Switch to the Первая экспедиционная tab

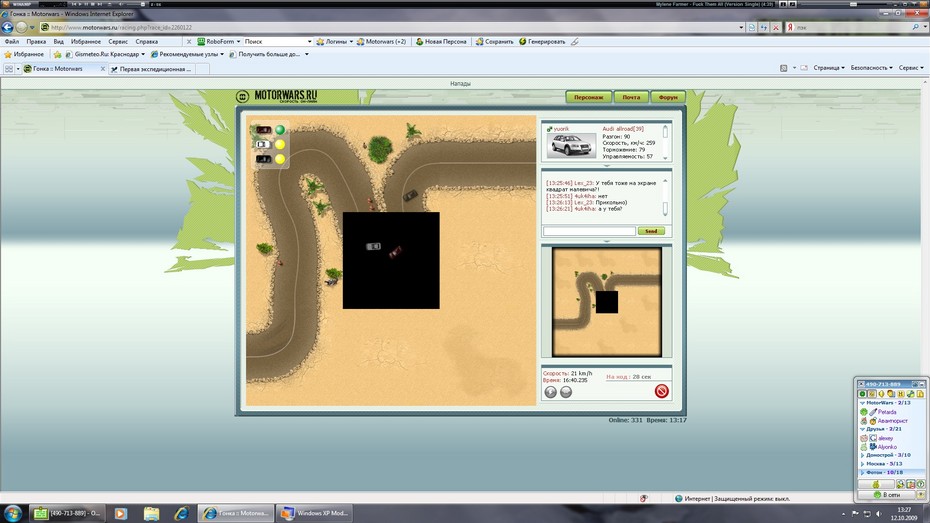151,69
